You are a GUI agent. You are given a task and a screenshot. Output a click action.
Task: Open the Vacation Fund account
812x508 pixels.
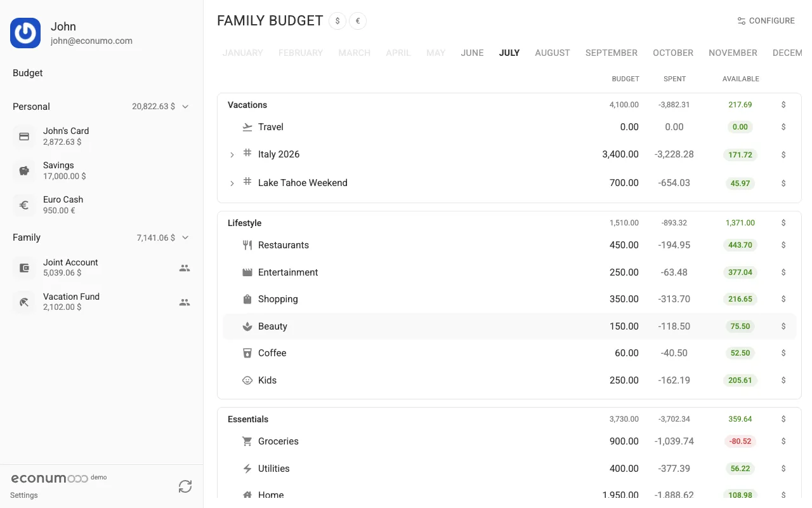[101, 302]
